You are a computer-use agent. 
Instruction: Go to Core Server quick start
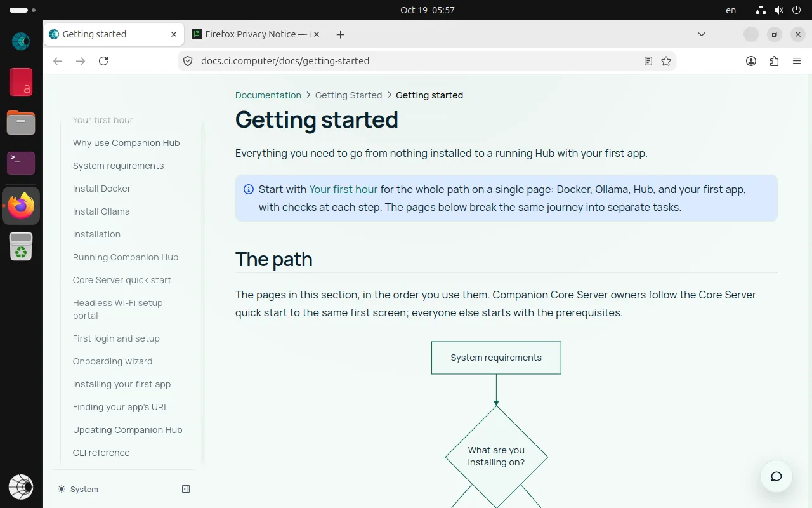coord(122,280)
